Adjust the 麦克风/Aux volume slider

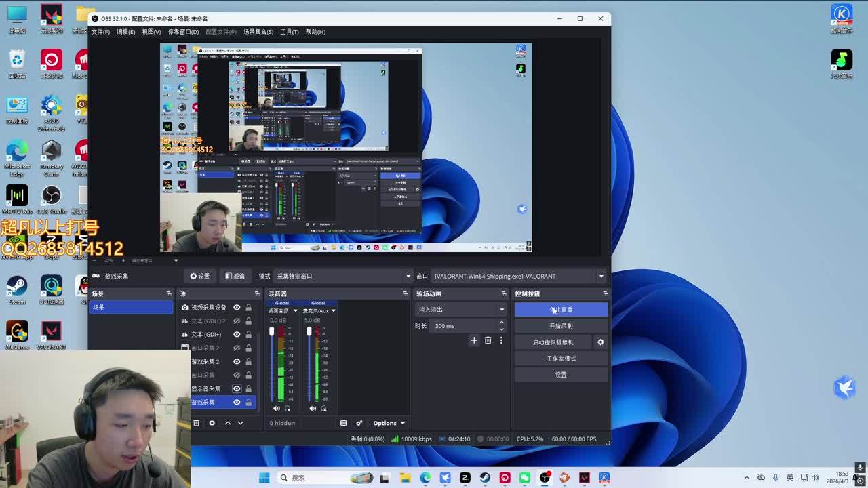(x=309, y=331)
